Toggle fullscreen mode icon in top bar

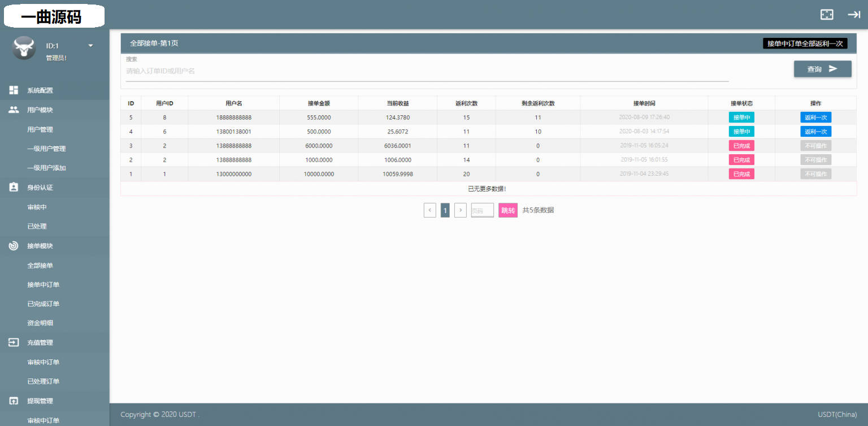(x=827, y=15)
